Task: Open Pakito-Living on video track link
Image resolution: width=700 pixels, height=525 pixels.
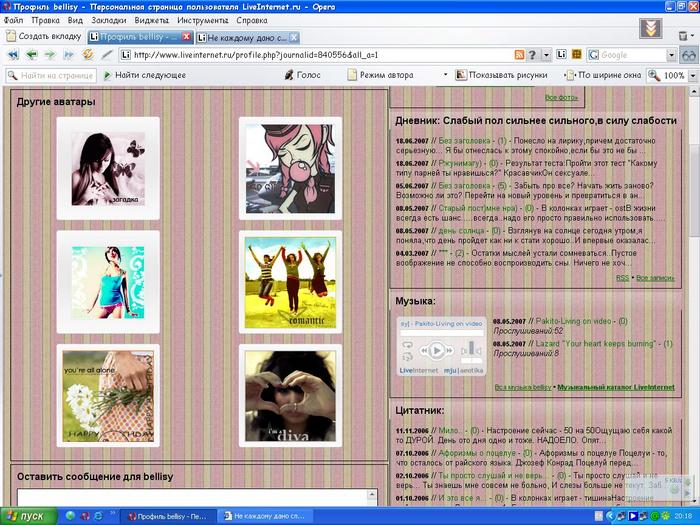Action: pyautogui.click(x=573, y=321)
